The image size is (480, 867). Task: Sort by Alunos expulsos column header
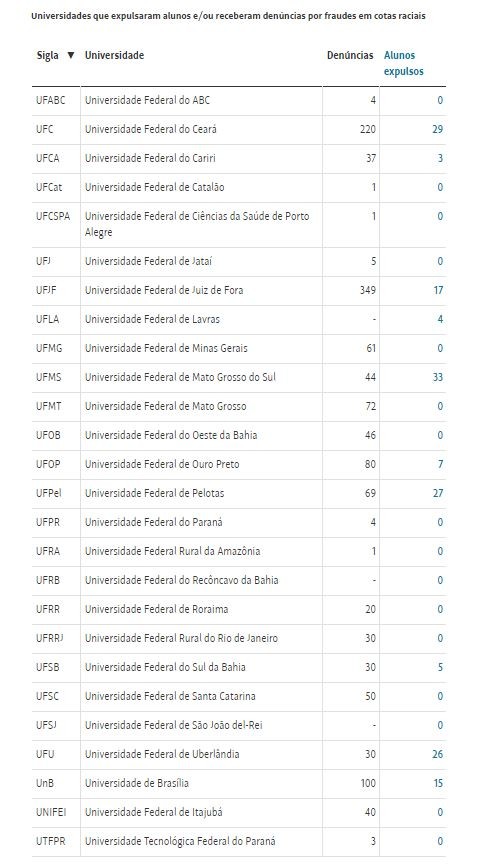click(x=404, y=63)
